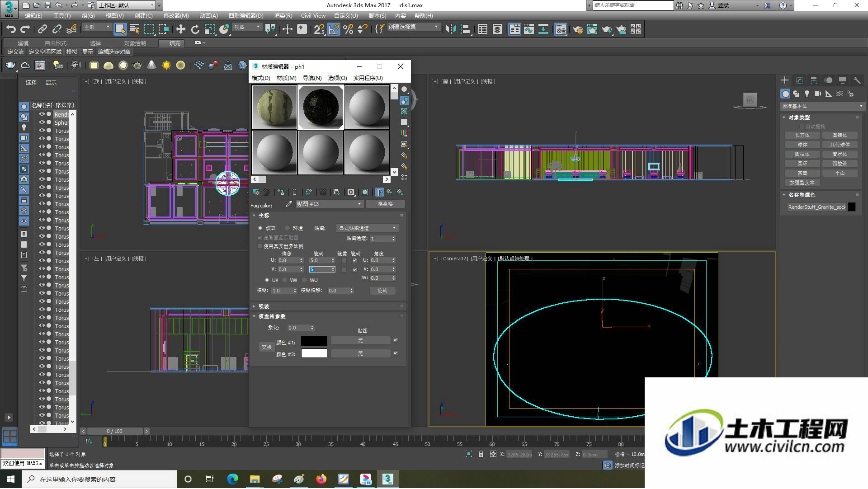
Task: Click the teapot icon in the ribbon toolbar
Action: tap(10, 66)
